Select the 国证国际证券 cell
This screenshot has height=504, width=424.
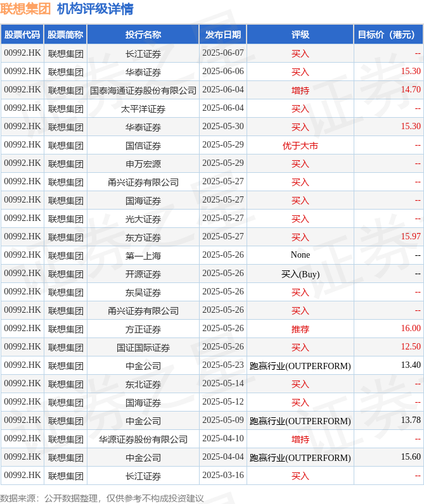(x=143, y=347)
